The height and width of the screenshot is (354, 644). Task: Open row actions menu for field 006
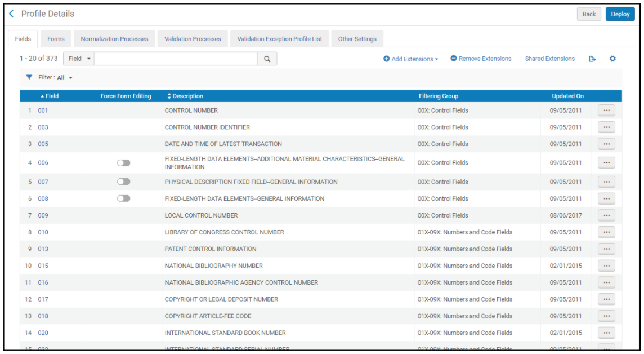click(607, 163)
